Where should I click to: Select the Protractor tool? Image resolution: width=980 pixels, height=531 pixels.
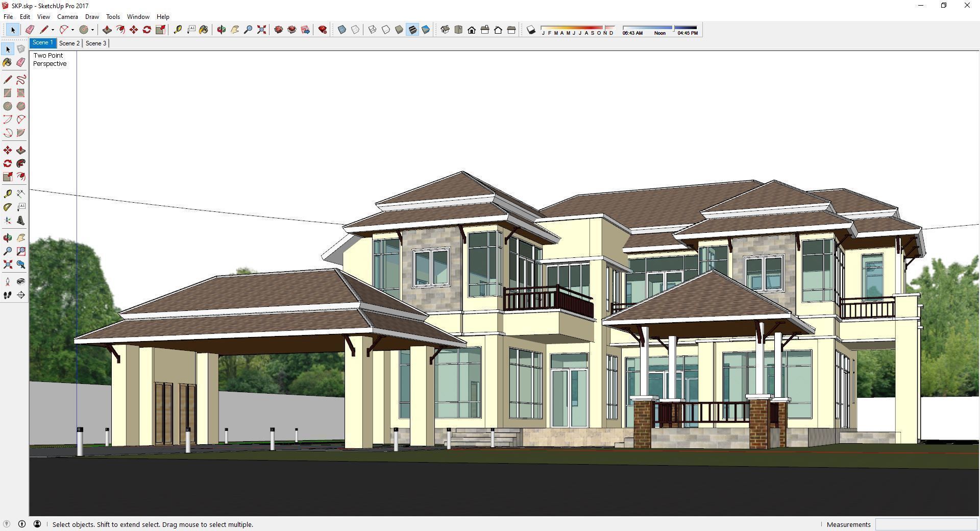point(8,207)
